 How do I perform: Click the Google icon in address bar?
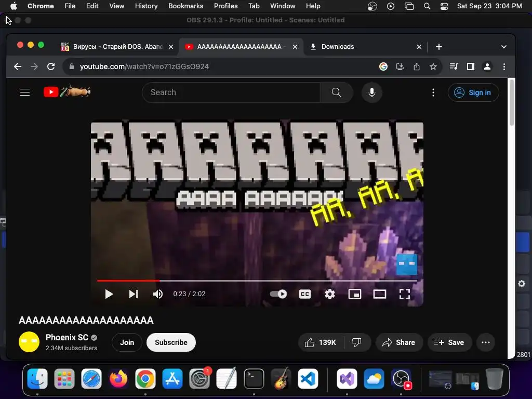383,66
